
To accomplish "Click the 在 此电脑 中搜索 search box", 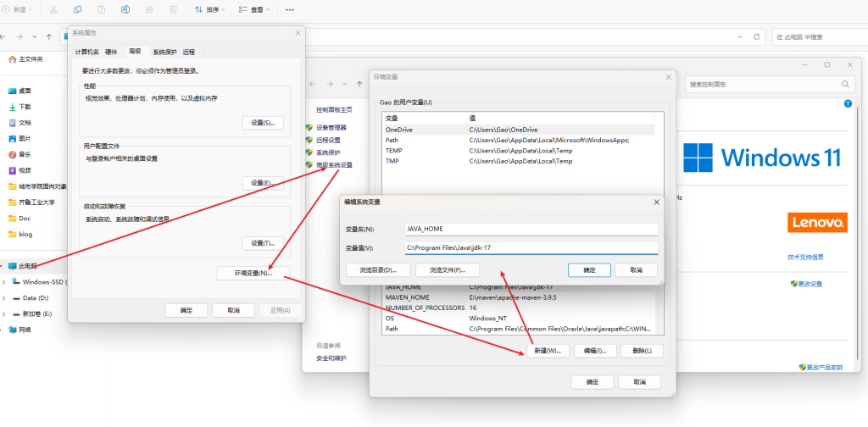I will [x=818, y=37].
